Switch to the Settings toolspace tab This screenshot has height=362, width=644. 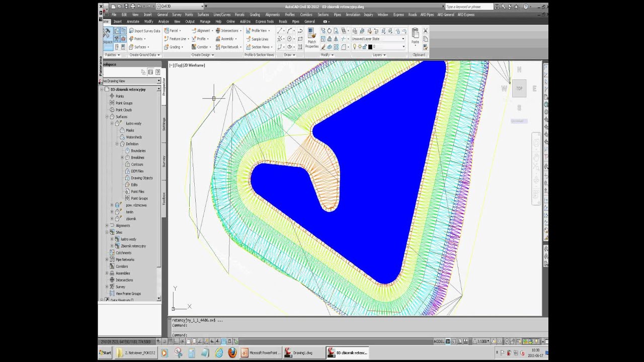(164, 124)
